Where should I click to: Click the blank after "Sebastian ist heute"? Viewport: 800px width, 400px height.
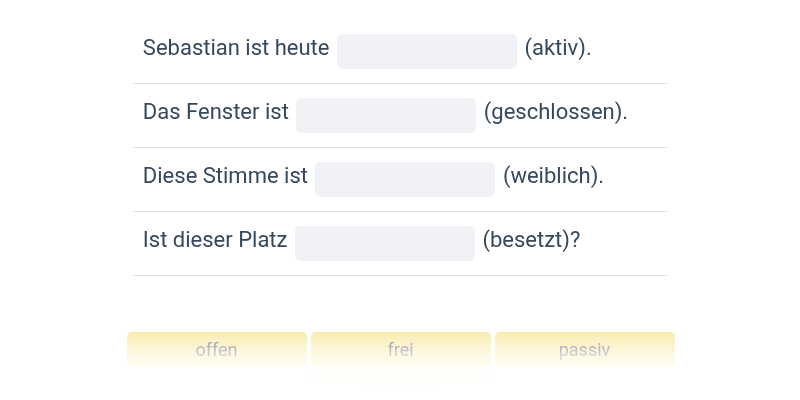click(426, 51)
